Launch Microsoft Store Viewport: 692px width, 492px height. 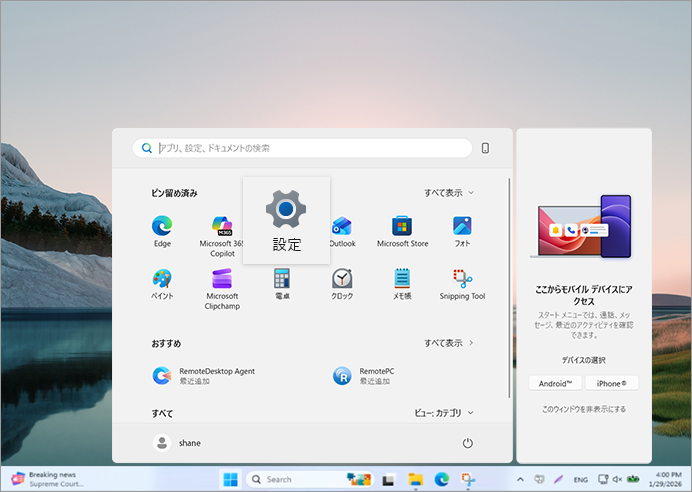point(402,232)
